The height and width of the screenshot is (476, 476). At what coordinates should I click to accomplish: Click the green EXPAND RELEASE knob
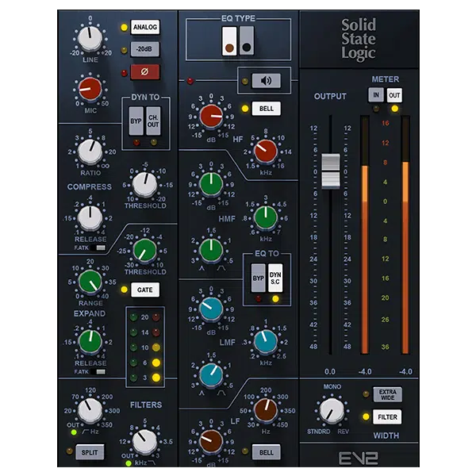click(90, 341)
